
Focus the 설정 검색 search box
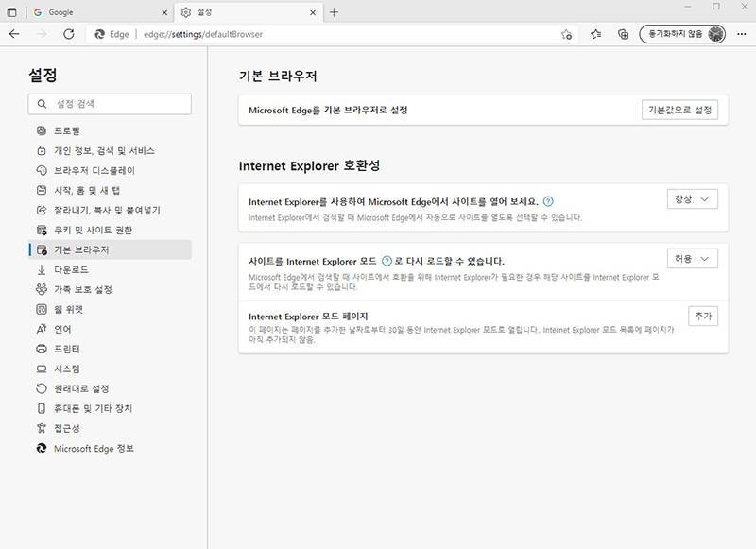point(110,104)
